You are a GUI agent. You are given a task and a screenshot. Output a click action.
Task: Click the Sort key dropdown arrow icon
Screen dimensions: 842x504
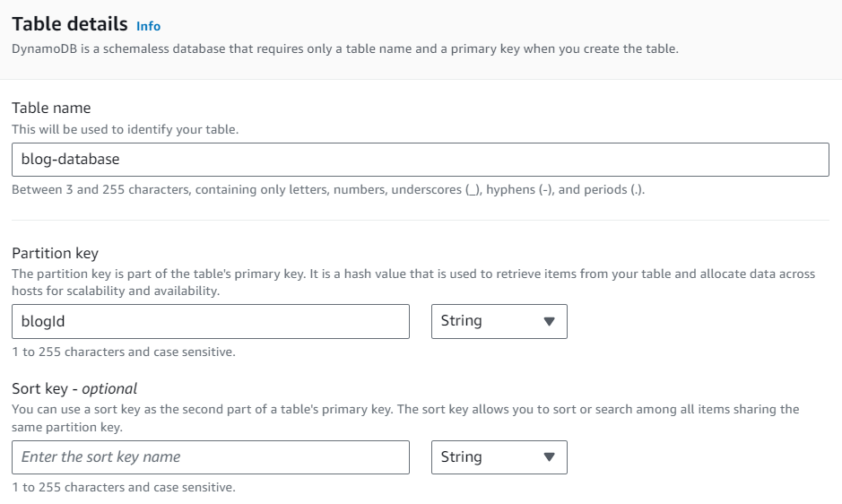click(550, 457)
